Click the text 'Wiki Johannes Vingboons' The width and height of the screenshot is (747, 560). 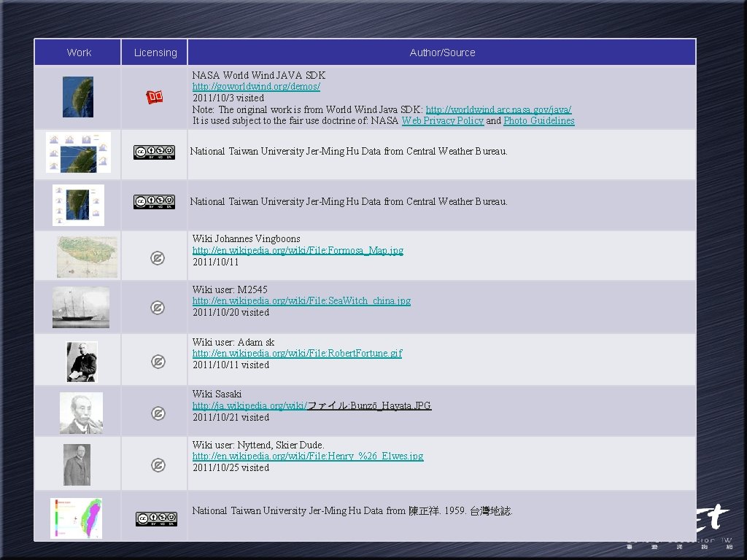click(247, 238)
